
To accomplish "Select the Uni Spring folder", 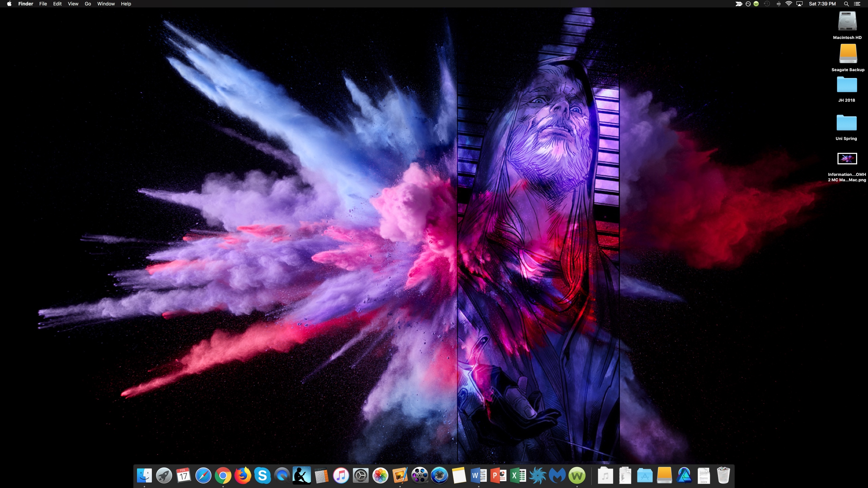I will tap(846, 123).
